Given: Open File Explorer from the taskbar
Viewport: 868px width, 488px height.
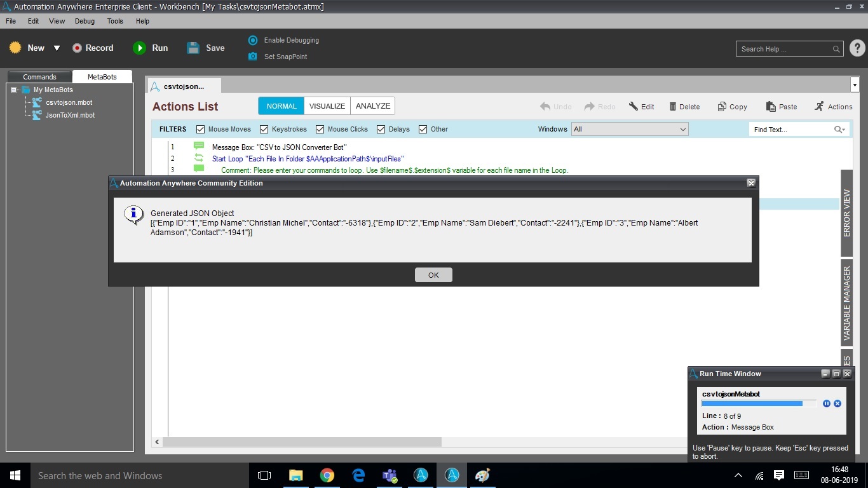Looking at the screenshot, I should pos(295,475).
